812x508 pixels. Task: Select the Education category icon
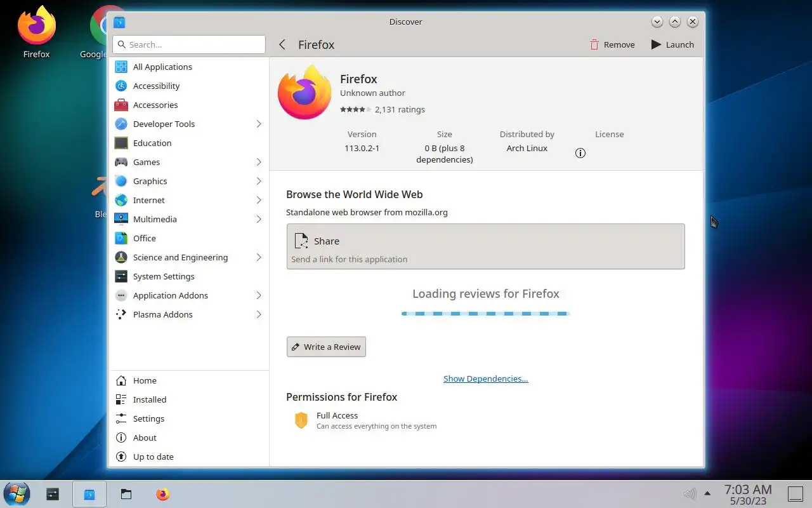[121, 143]
